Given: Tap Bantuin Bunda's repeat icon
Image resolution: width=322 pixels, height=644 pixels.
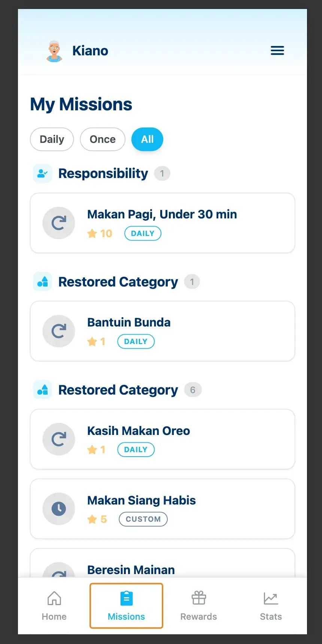Looking at the screenshot, I should pyautogui.click(x=59, y=331).
